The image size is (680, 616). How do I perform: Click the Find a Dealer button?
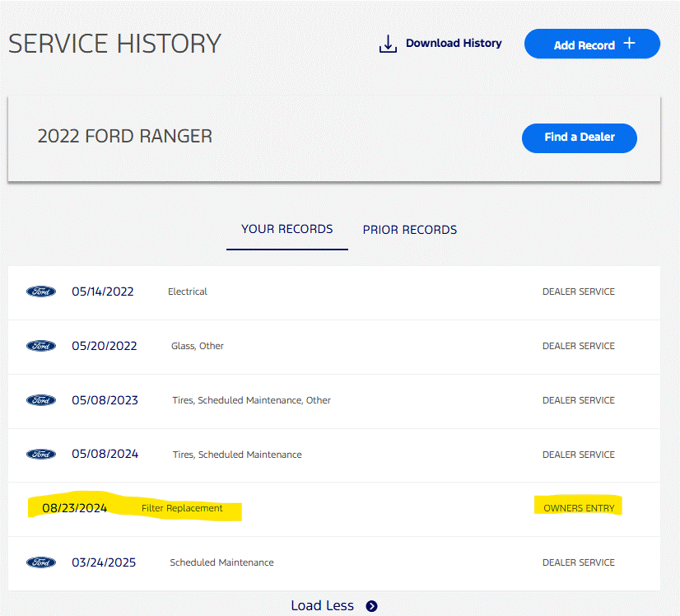(x=580, y=138)
